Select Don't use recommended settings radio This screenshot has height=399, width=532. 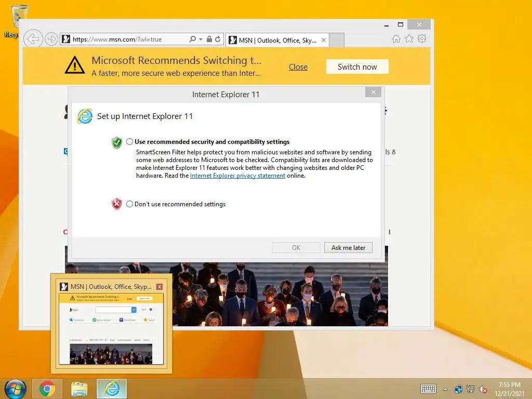129,204
